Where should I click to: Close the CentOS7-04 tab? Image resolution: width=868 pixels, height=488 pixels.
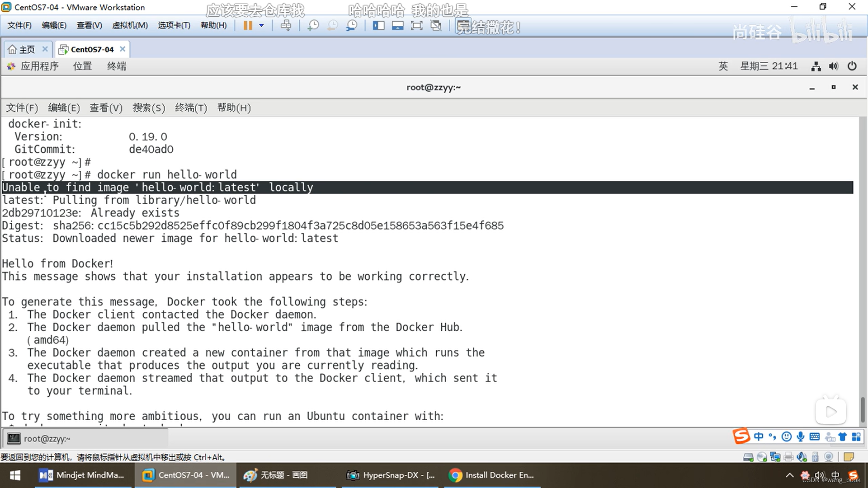tap(123, 49)
